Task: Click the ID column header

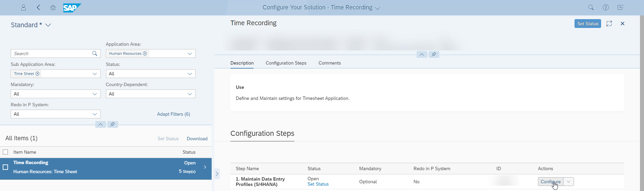Action: point(499,168)
